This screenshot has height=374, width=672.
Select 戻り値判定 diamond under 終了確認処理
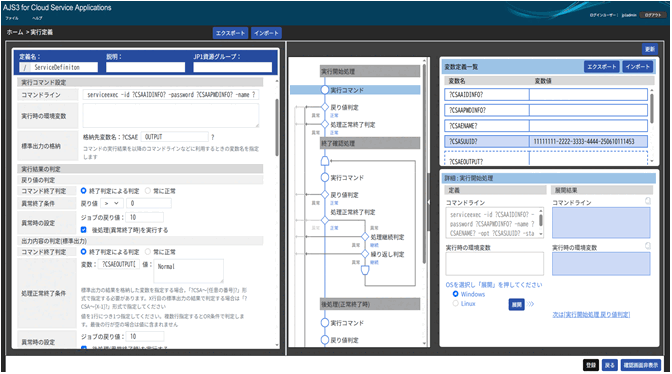[325, 195]
